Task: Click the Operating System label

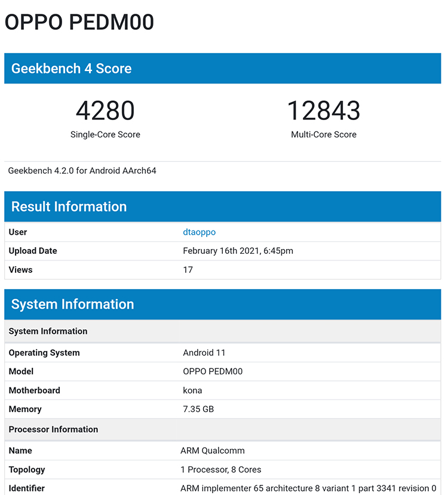Action: [x=44, y=353]
